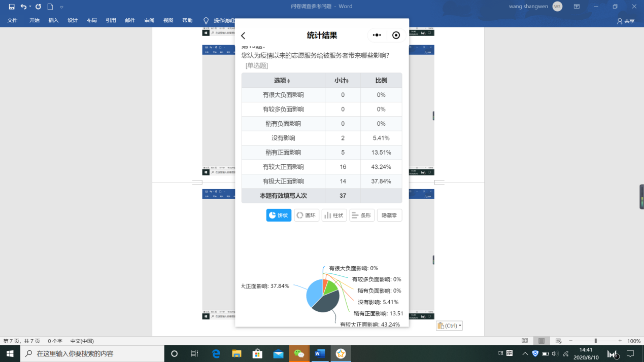Image resolution: width=644 pixels, height=362 pixels.
Task: Switch chart to 柱状 column style
Action: pyautogui.click(x=334, y=215)
